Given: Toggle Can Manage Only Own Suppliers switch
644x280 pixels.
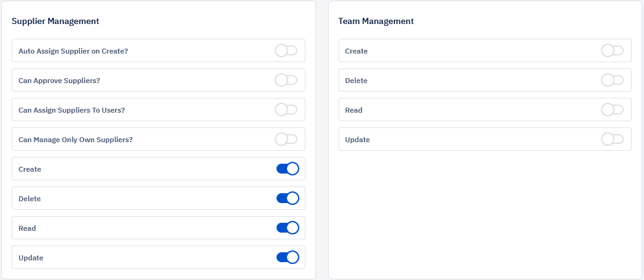Looking at the screenshot, I should (x=286, y=139).
